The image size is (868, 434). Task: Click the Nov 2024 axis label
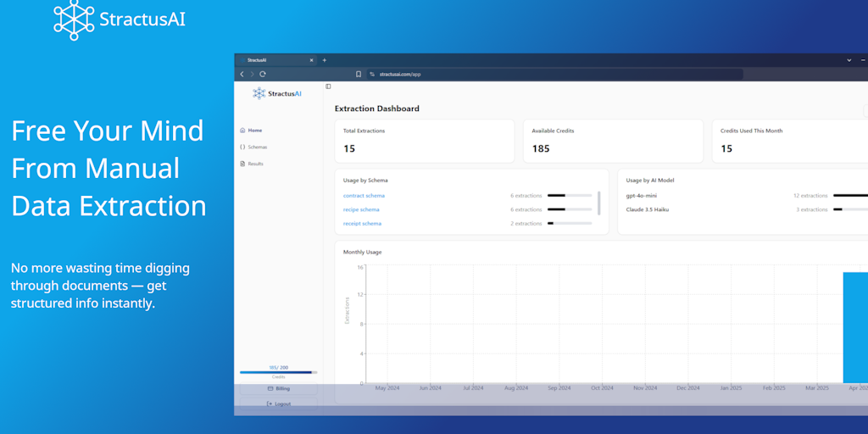(x=645, y=388)
